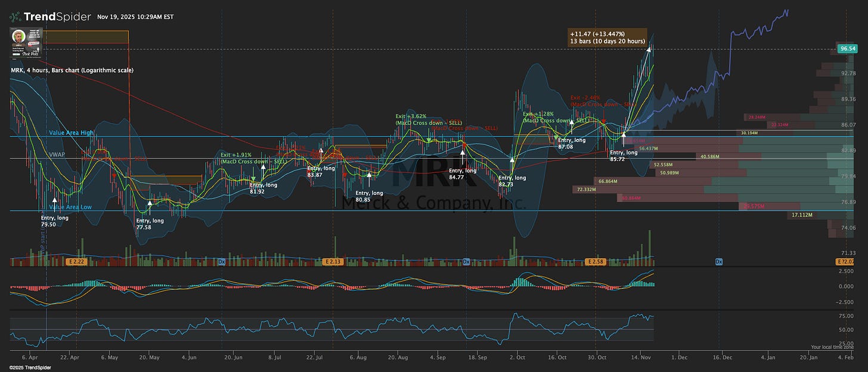868x372 pixels.
Task: Click the Value Area Low label
Action: pos(70,207)
